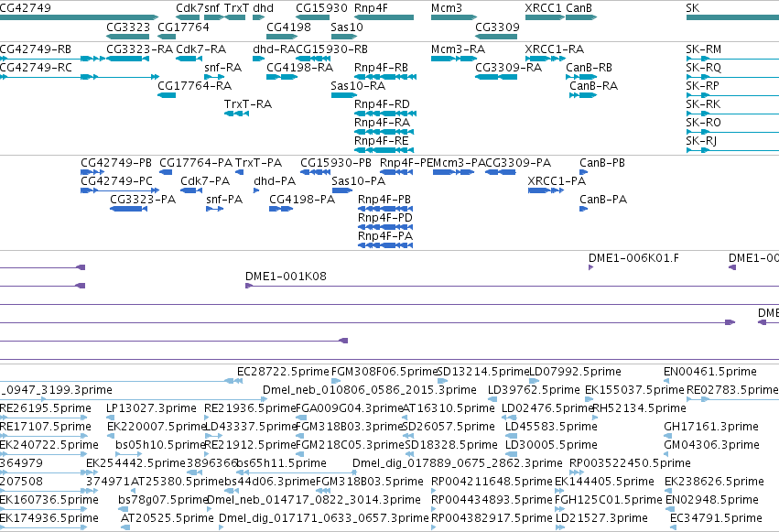Select BAC clone DME1-001K08 label
Screen dimensions: 779x532
tap(286, 277)
